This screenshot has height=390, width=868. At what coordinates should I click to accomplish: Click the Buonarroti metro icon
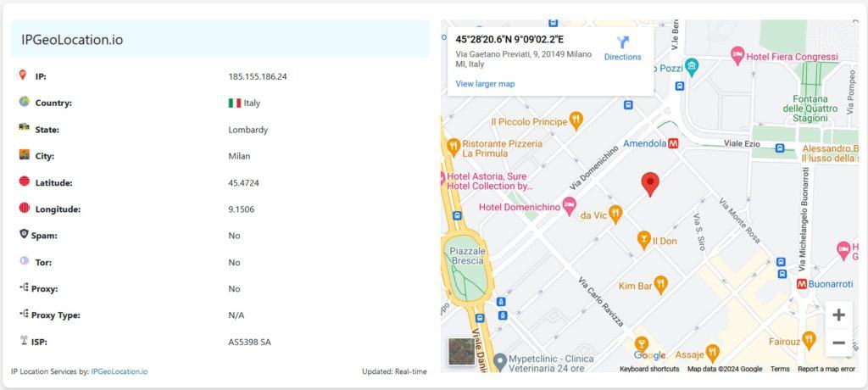pos(802,284)
